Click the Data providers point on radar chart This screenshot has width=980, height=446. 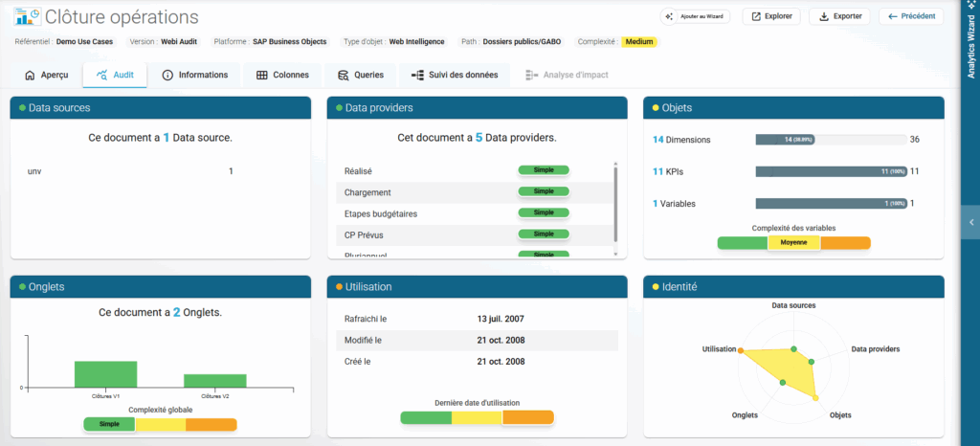coord(812,362)
